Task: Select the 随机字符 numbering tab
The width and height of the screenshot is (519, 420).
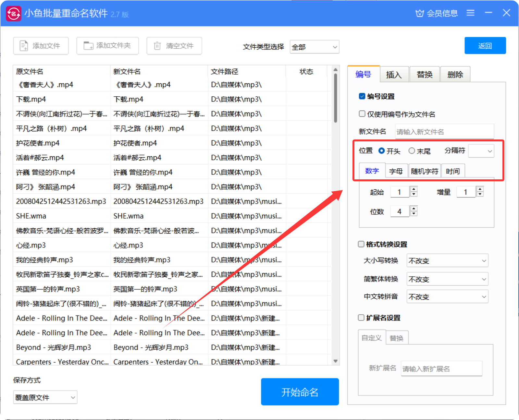Action: 424,171
